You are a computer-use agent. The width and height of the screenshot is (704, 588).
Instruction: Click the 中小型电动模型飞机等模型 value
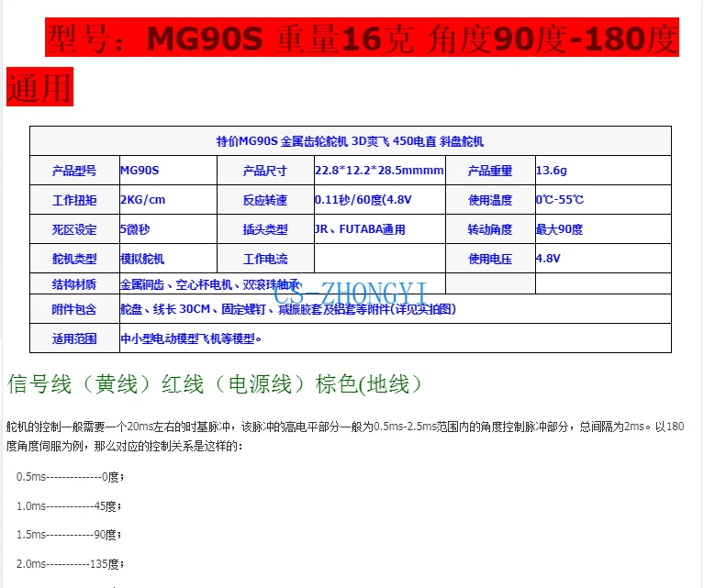pyautogui.click(x=191, y=338)
